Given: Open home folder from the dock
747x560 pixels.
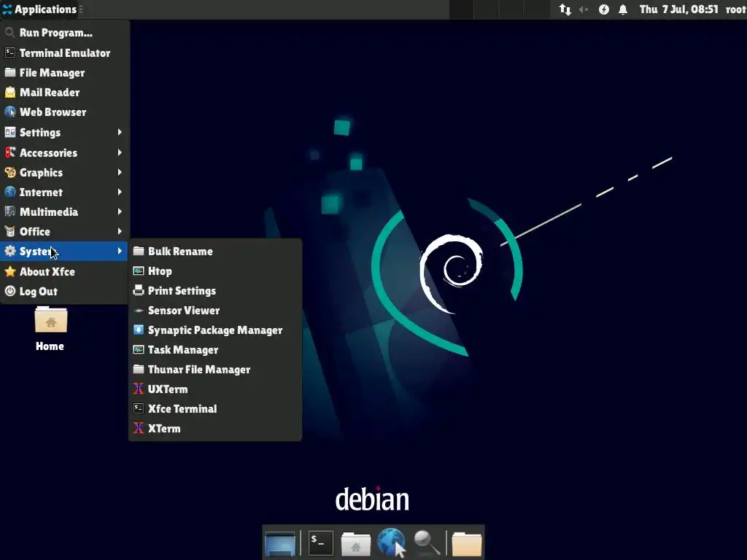Looking at the screenshot, I should pyautogui.click(x=355, y=543).
